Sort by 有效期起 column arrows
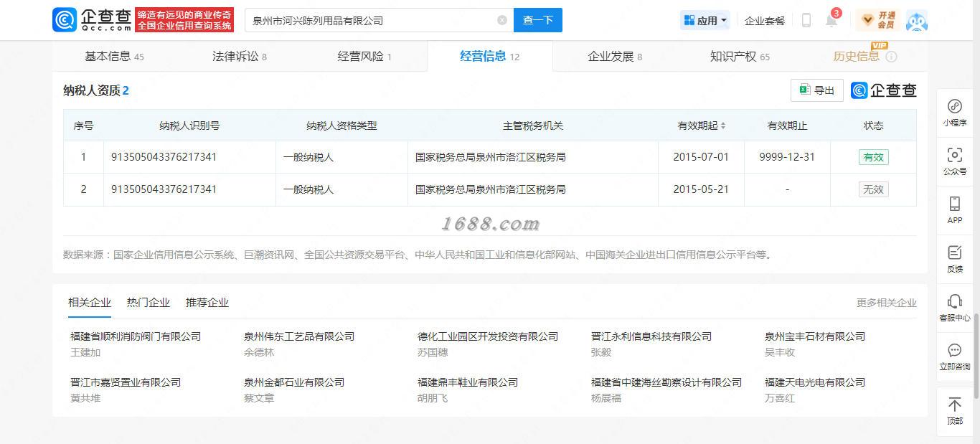The height and width of the screenshot is (444, 980). click(723, 126)
